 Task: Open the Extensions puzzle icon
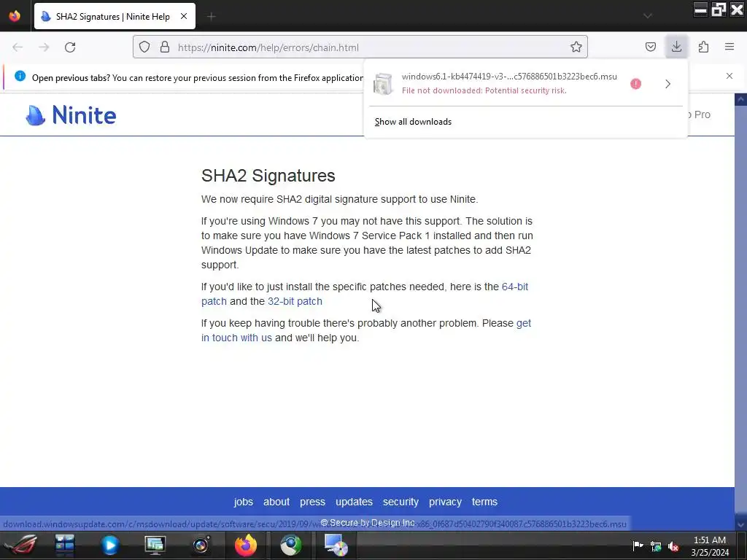[703, 47]
